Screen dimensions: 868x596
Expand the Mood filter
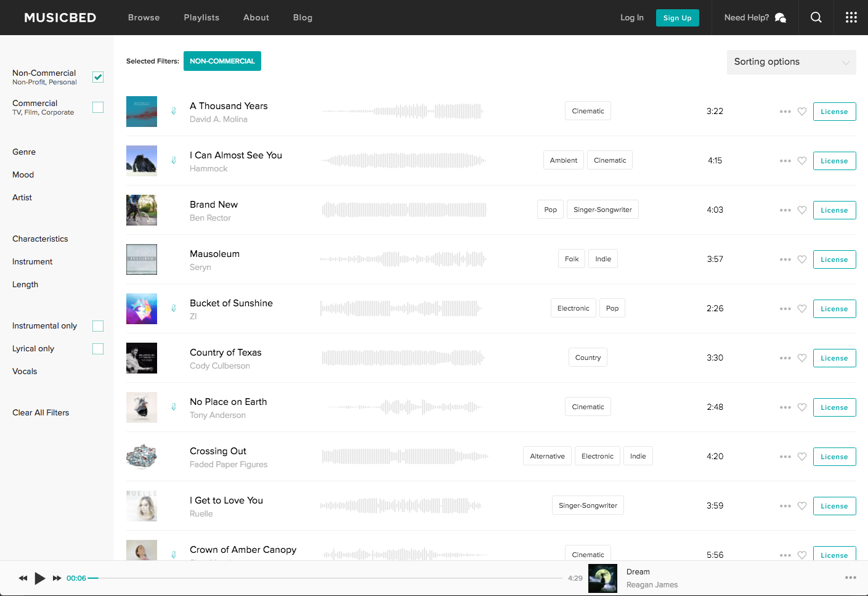point(23,175)
